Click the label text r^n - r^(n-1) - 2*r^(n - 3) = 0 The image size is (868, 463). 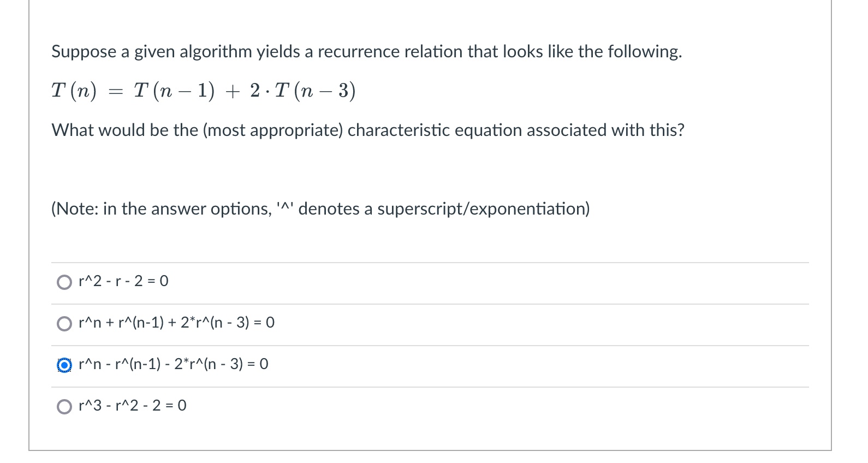[x=174, y=364]
